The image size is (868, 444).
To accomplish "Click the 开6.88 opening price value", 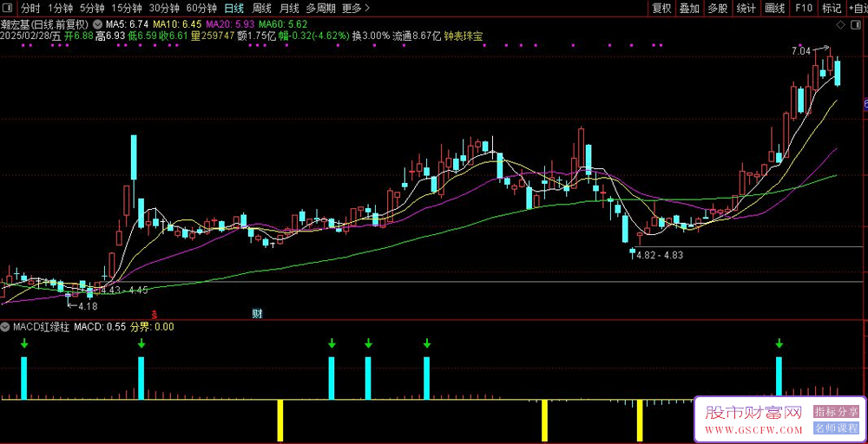I will tap(79, 36).
